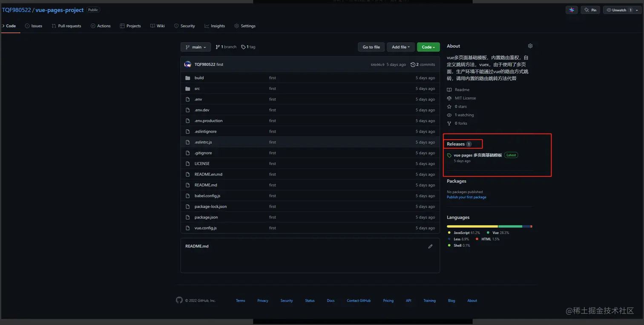Image resolution: width=644 pixels, height=325 pixels.
Task: Open the Security tab in the repository nav
Action: [x=184, y=26]
